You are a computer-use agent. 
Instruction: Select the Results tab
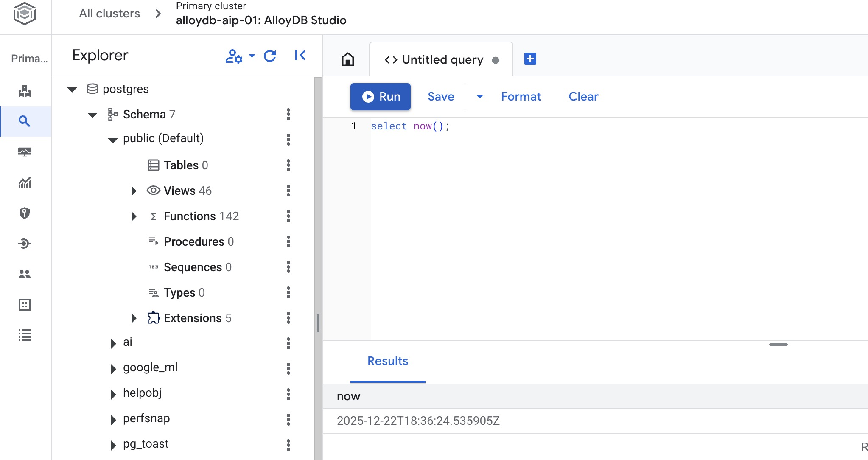tap(387, 361)
